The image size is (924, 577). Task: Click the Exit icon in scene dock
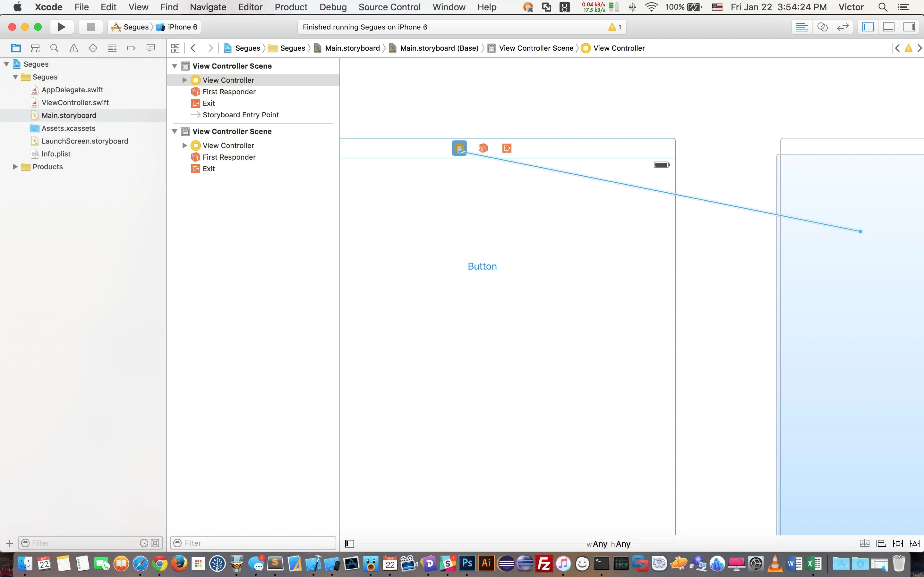tap(507, 148)
